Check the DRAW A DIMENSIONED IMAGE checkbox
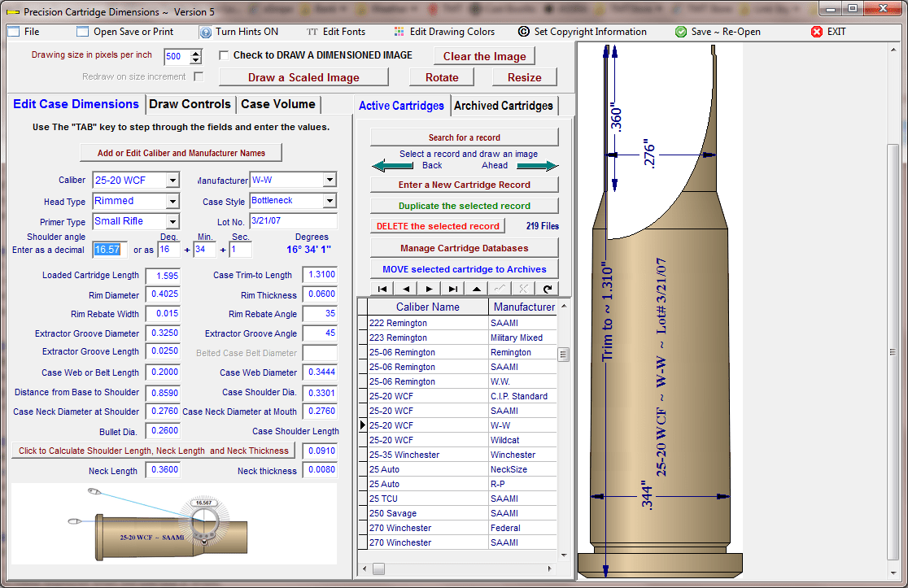 (224, 55)
